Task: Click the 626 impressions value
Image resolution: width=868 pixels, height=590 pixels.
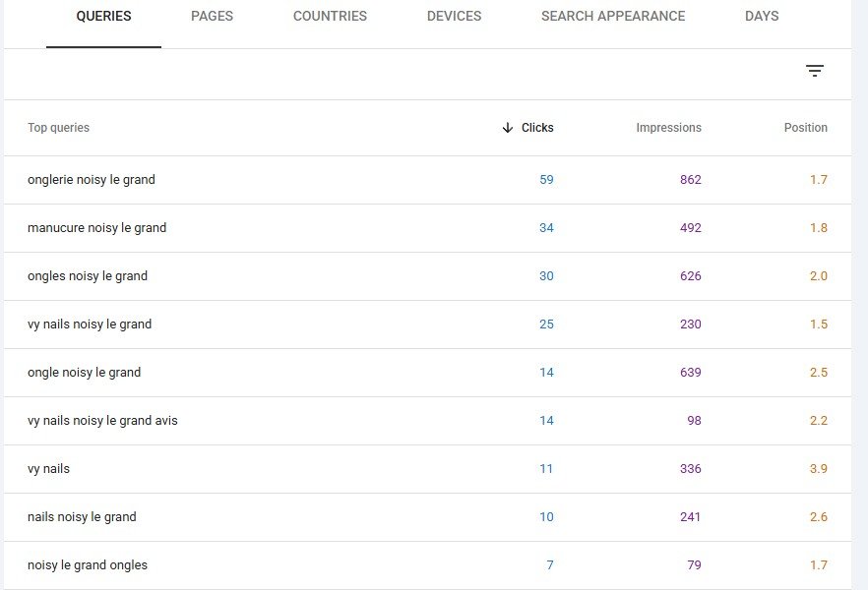Action: 690,276
